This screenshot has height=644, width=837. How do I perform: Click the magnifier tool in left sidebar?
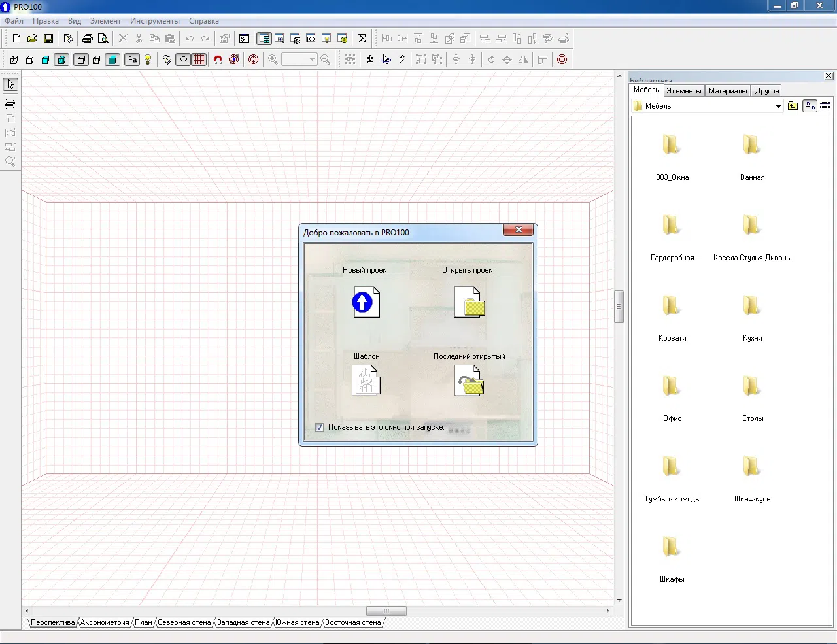click(10, 161)
